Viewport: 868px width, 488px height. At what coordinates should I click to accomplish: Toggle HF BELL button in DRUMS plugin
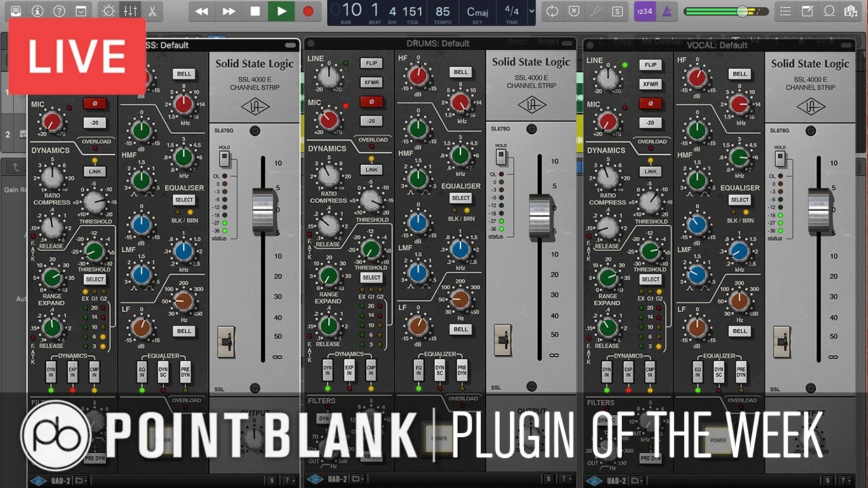coord(461,73)
